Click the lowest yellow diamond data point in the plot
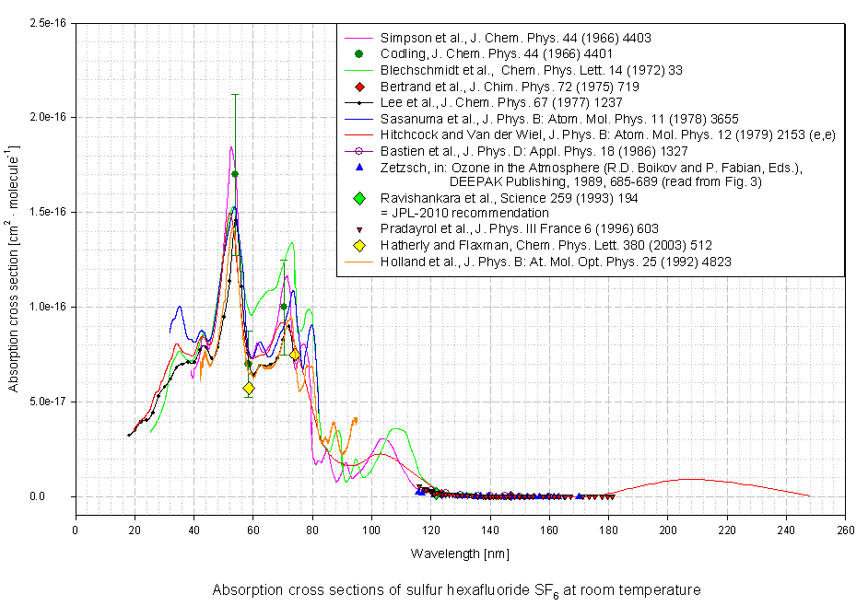The width and height of the screenshot is (868, 606). tap(249, 389)
